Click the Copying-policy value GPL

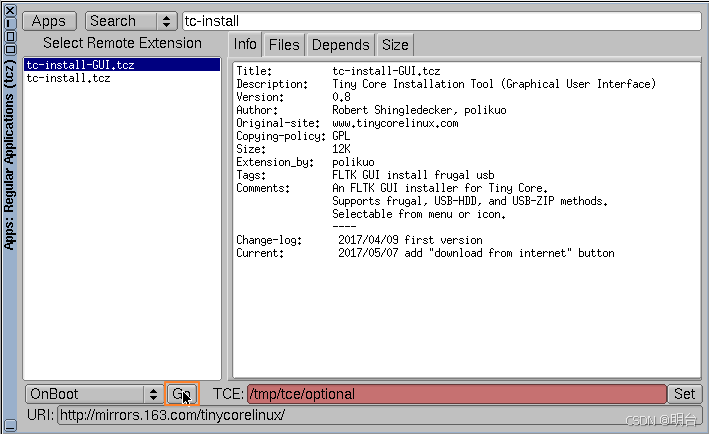(341, 136)
